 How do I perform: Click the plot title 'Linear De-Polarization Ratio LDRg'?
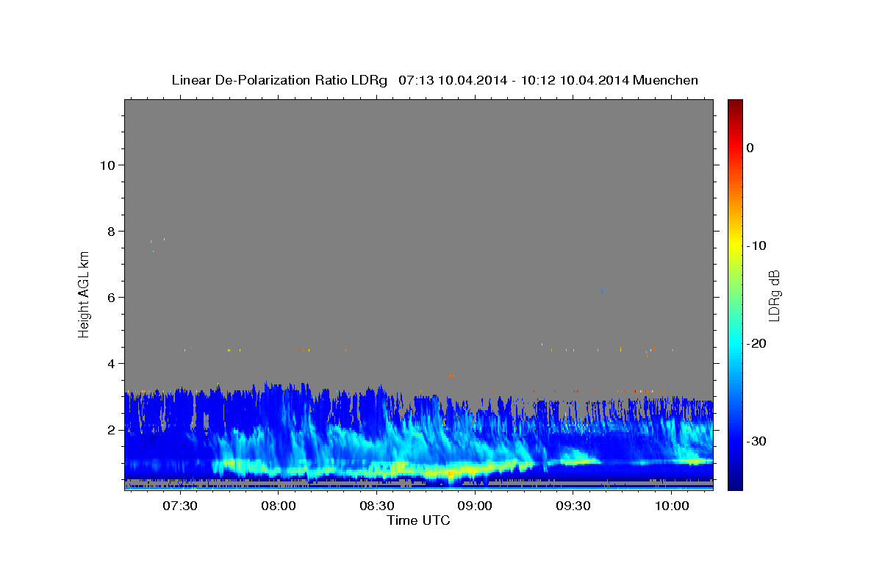tap(279, 80)
